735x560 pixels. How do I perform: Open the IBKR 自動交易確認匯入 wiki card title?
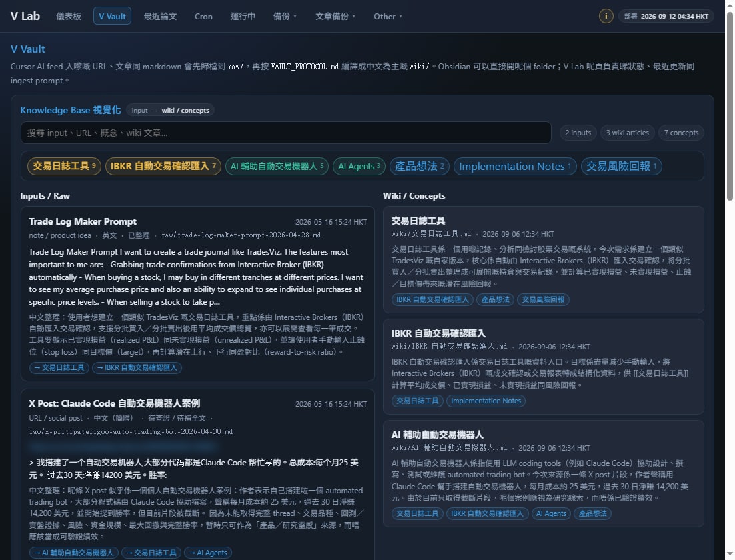(438, 333)
